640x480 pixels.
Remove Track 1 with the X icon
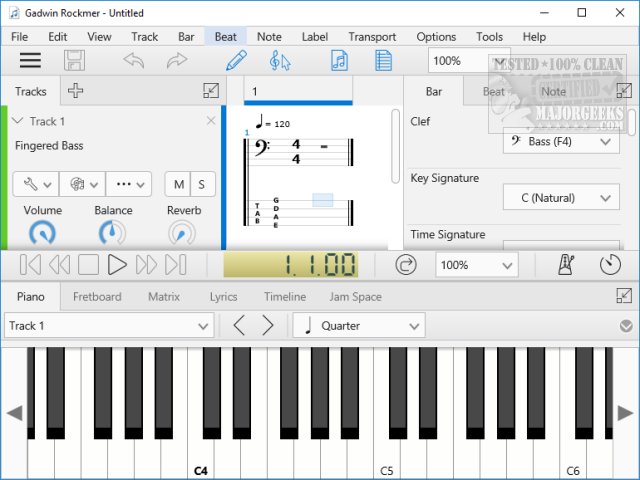pyautogui.click(x=211, y=121)
